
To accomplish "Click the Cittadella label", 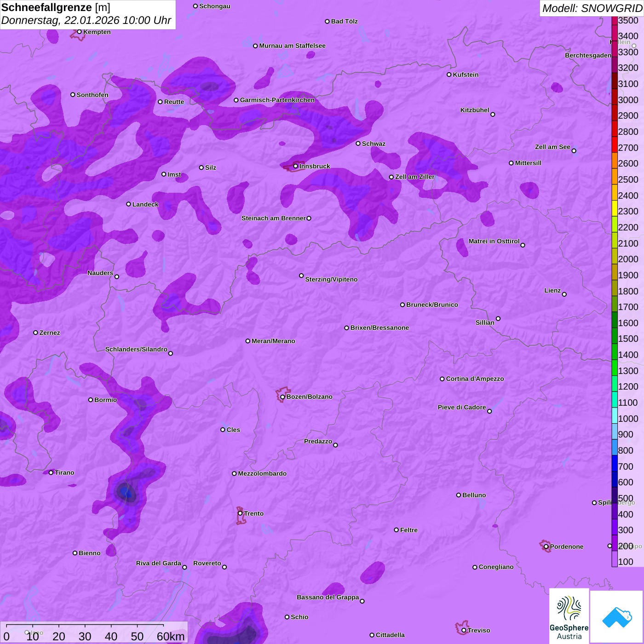I will 391,635.
